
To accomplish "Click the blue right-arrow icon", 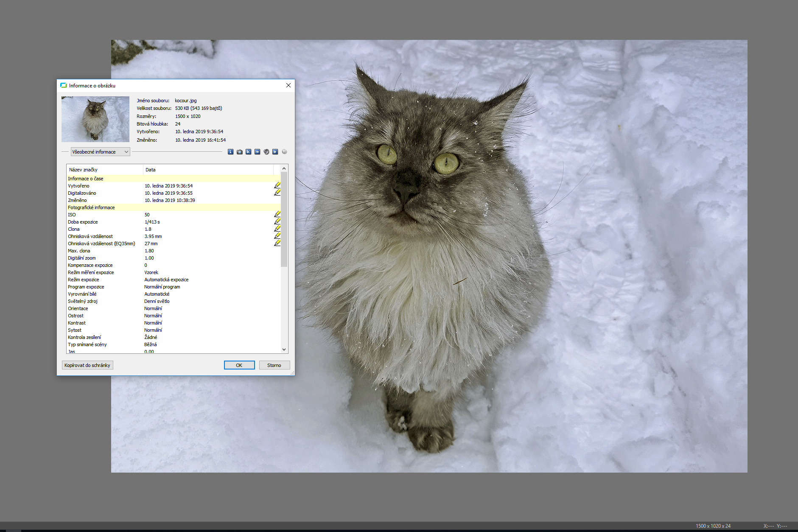I will 258,152.
